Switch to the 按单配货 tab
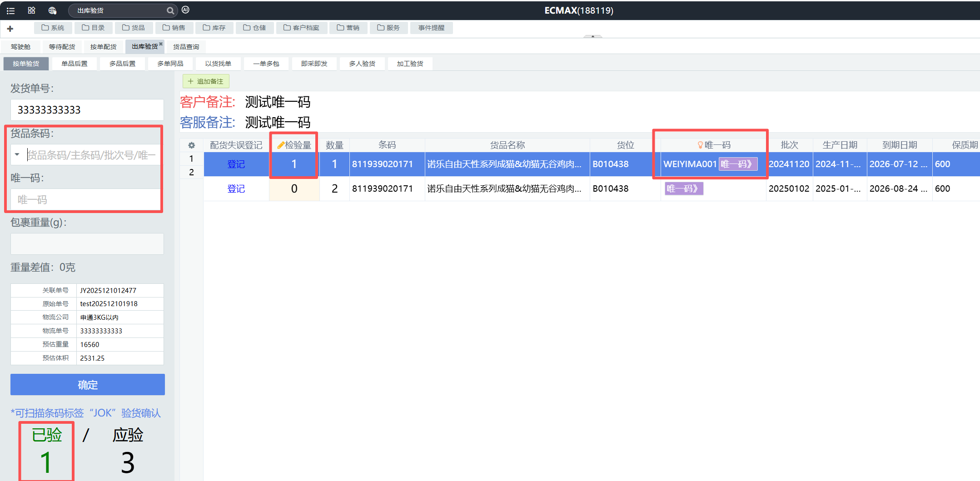 click(x=103, y=47)
